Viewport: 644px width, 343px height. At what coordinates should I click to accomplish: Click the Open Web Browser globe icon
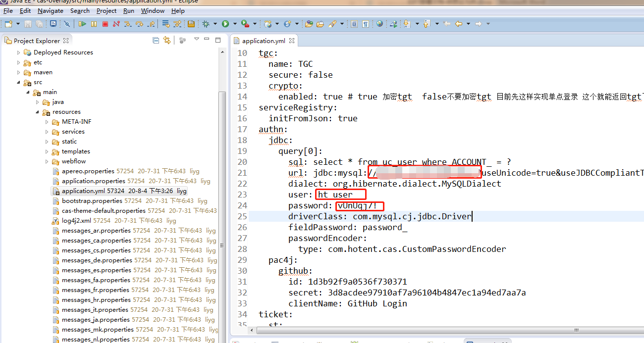click(379, 24)
